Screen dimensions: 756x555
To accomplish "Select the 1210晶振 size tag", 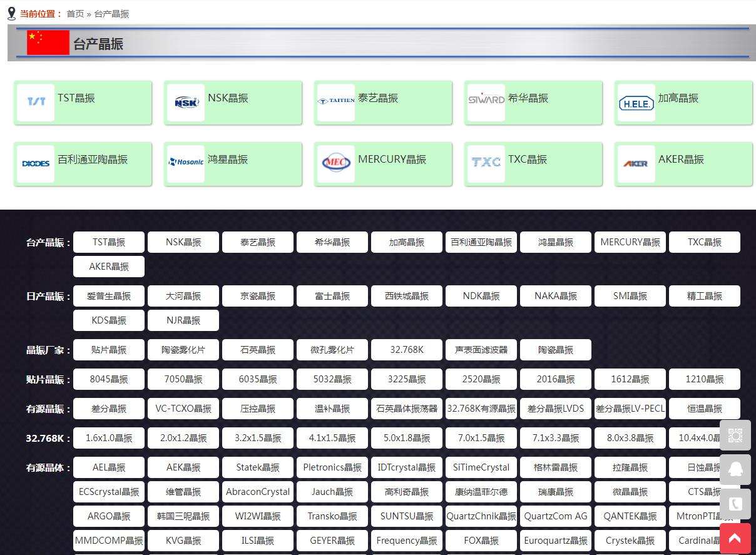I will [x=705, y=379].
